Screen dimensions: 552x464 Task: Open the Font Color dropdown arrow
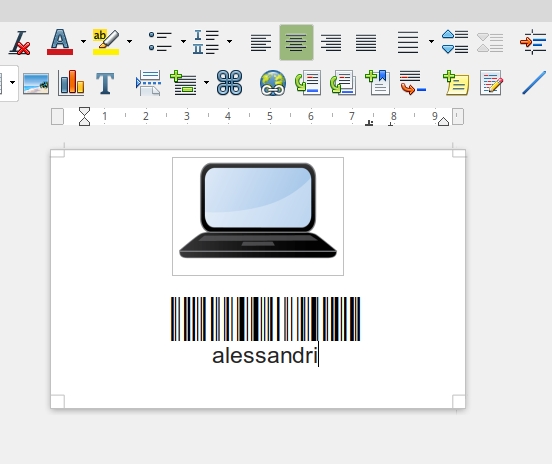pos(83,42)
